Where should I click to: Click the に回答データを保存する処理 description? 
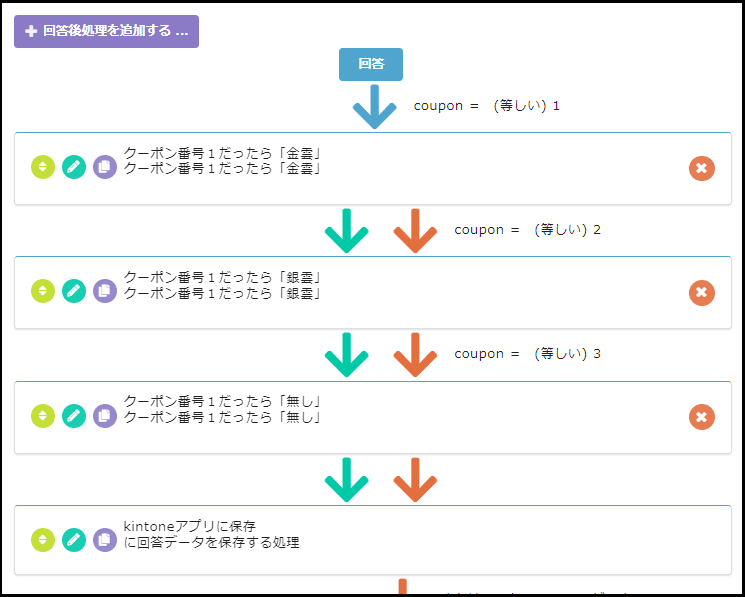point(211,542)
